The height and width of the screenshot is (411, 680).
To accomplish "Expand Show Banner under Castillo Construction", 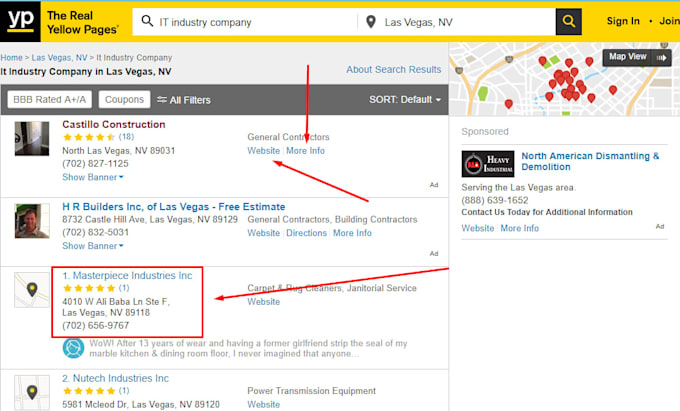I will click(x=93, y=177).
